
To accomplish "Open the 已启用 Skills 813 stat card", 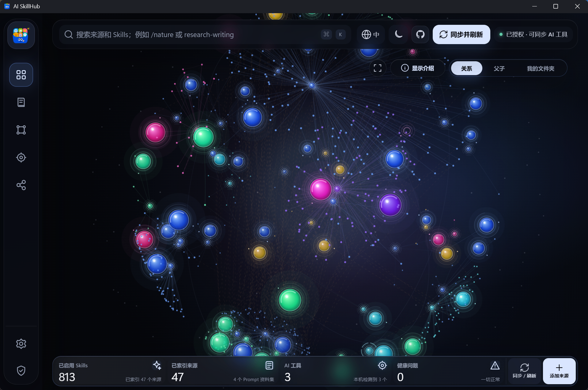I will pyautogui.click(x=110, y=371).
